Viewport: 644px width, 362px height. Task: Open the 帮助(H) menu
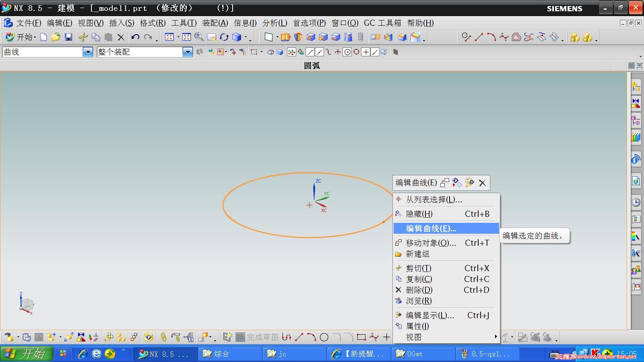click(421, 23)
